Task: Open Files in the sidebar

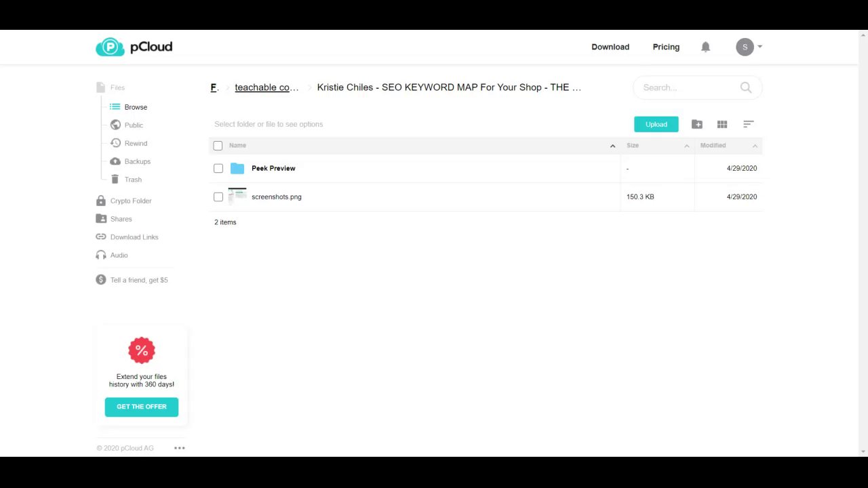Action: pos(117,87)
